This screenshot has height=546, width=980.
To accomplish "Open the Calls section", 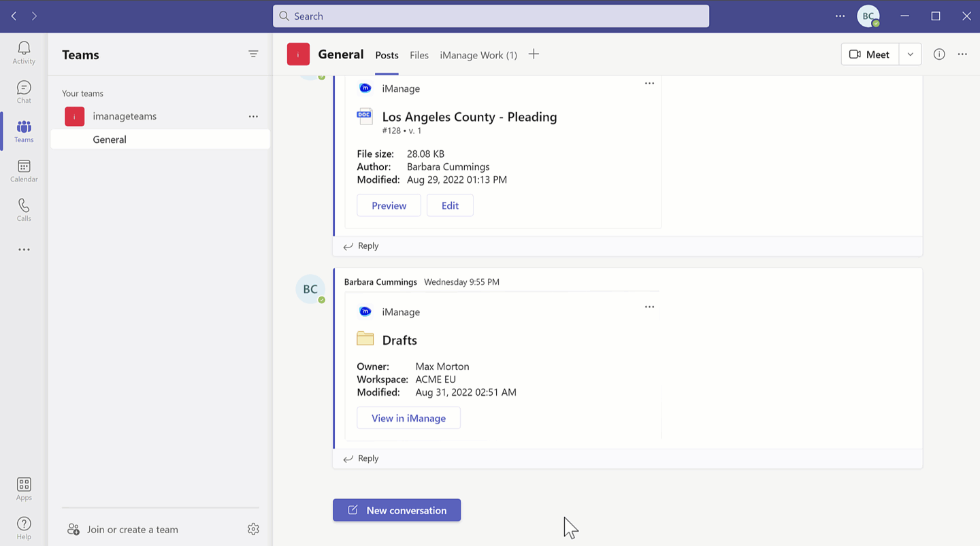I will pyautogui.click(x=23, y=209).
